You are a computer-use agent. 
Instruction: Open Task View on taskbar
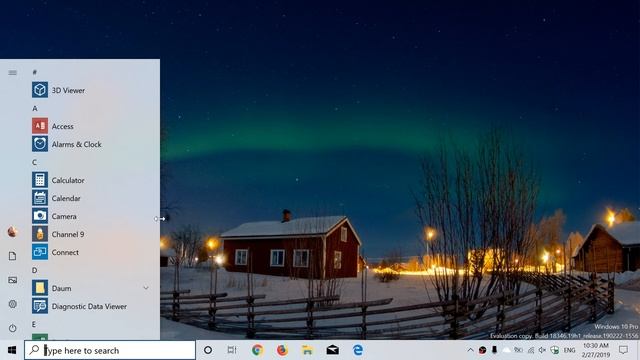click(232, 350)
